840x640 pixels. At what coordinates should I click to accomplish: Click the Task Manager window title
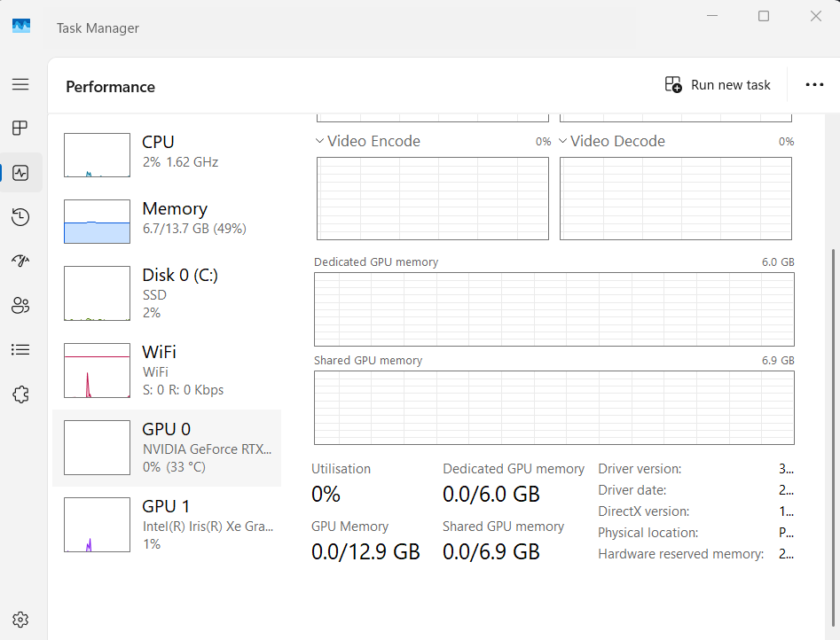(x=98, y=27)
